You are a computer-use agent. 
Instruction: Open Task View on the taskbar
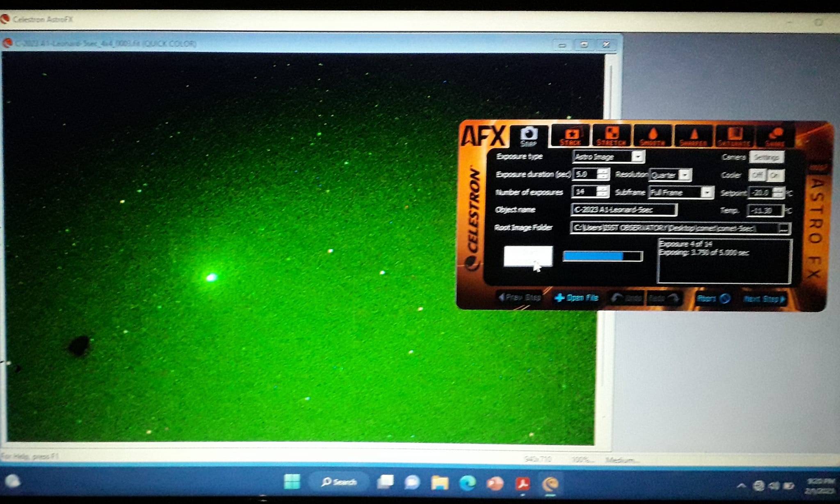[x=385, y=482]
